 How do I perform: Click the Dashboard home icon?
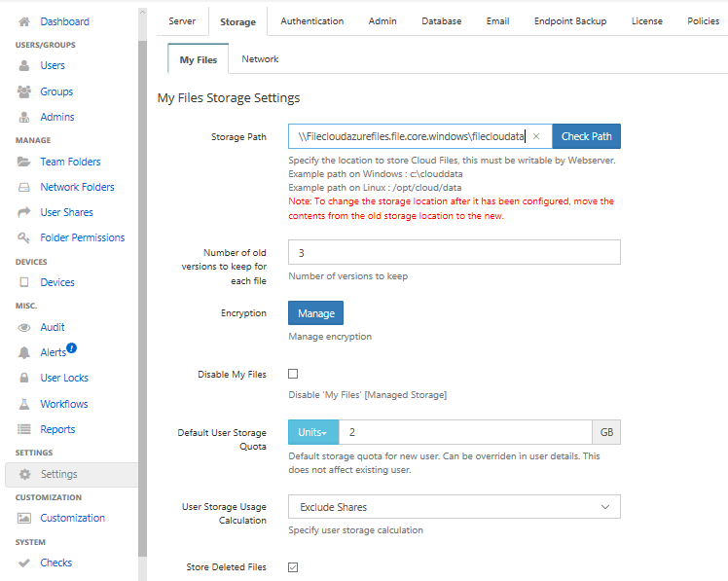point(24,21)
